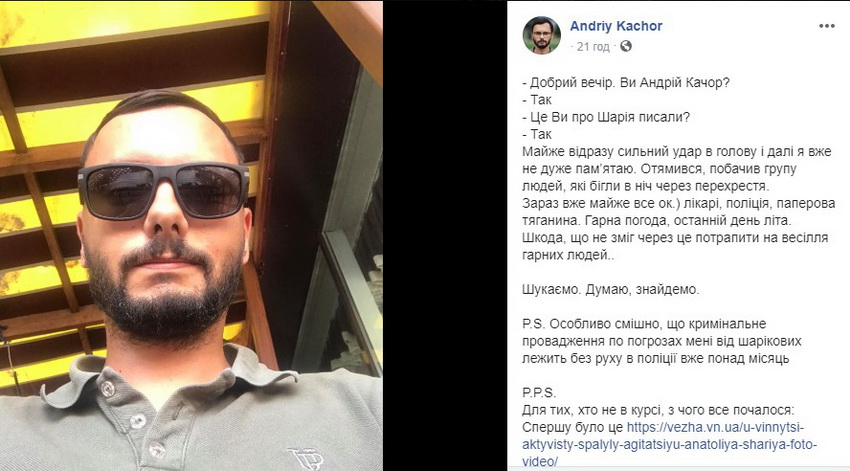The image size is (850, 471).
Task: Click the text 'Спершу було це'
Action: coord(573,428)
